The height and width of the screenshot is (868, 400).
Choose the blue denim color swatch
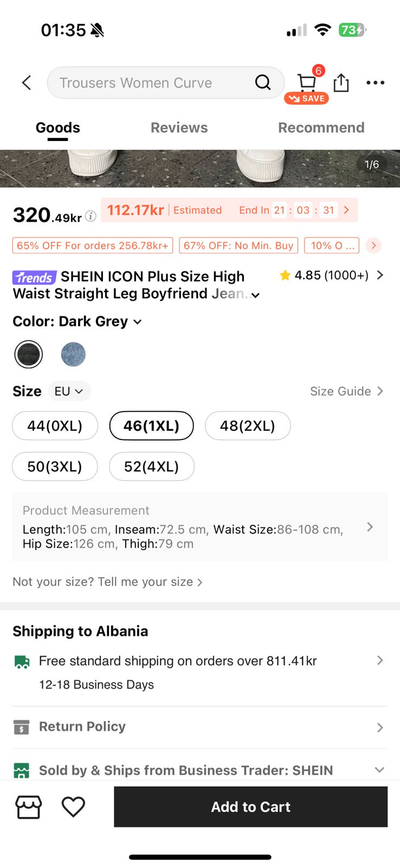pos(73,354)
